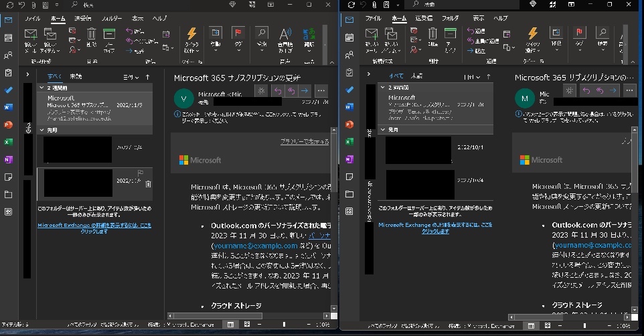Click Reply All arrow beside the V avatar
This screenshot has width=644, height=336.
coord(291,91)
